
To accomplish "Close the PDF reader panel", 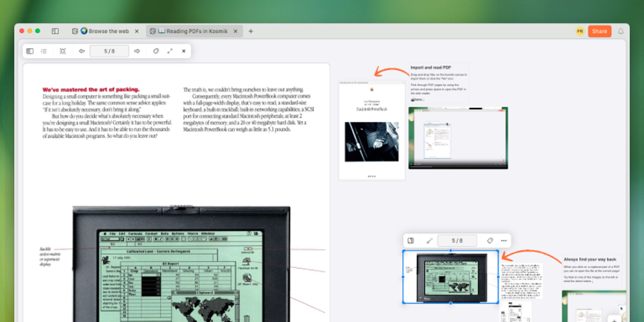I will click(x=184, y=51).
